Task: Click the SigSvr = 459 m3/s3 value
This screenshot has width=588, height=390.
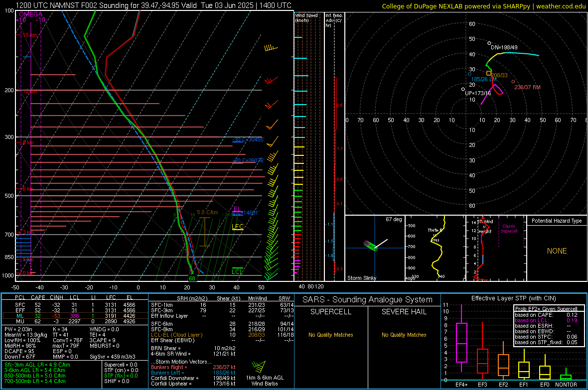Action: pyautogui.click(x=113, y=357)
